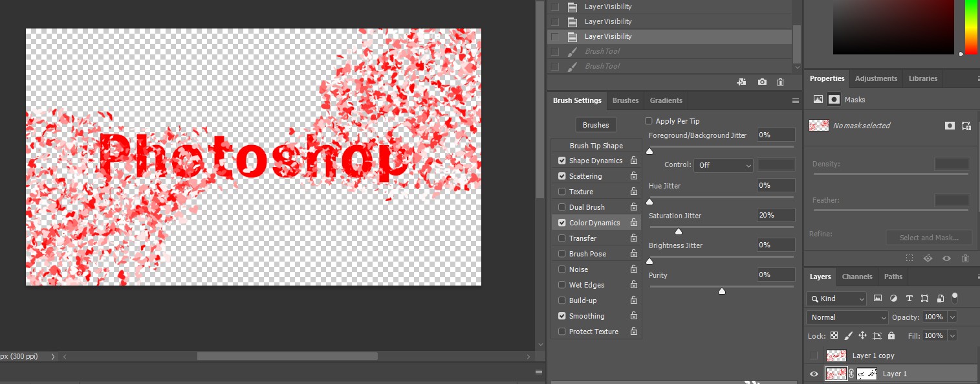Click Hue Jitter percentage field

[776, 185]
